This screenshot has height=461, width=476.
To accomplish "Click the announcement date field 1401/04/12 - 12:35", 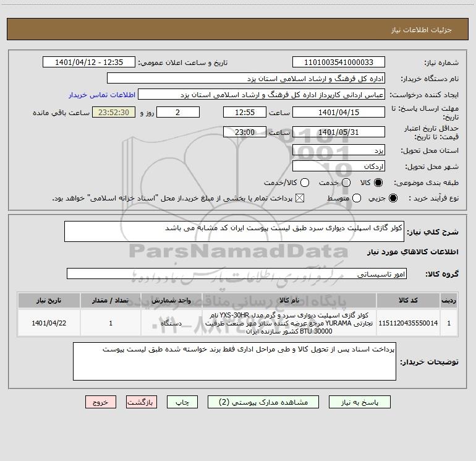I will (89, 62).
